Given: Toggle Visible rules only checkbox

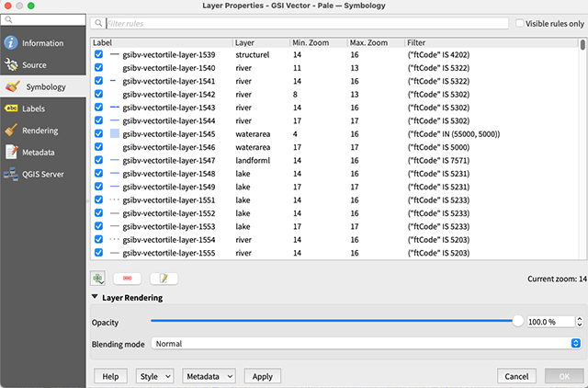Looking at the screenshot, I should point(519,23).
